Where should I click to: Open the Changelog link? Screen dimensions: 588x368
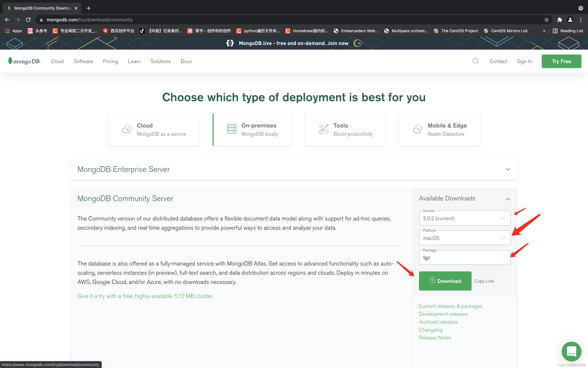pyautogui.click(x=431, y=330)
